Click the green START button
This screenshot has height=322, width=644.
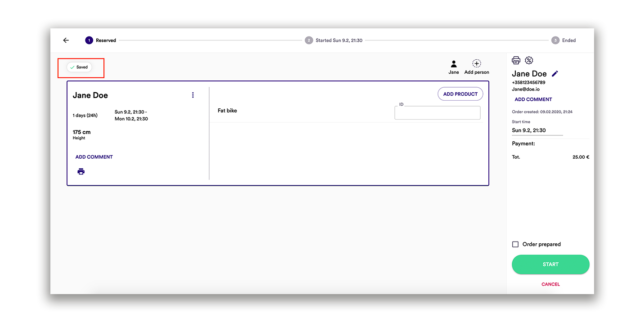[x=550, y=264]
